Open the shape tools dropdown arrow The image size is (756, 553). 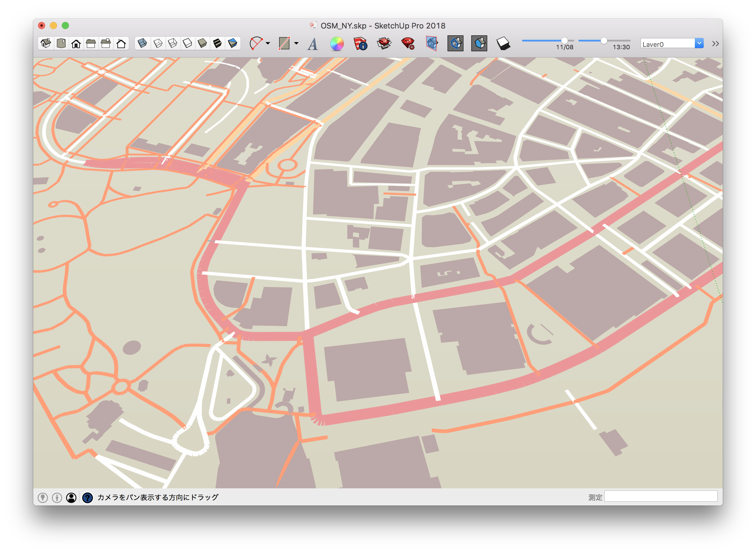(296, 44)
